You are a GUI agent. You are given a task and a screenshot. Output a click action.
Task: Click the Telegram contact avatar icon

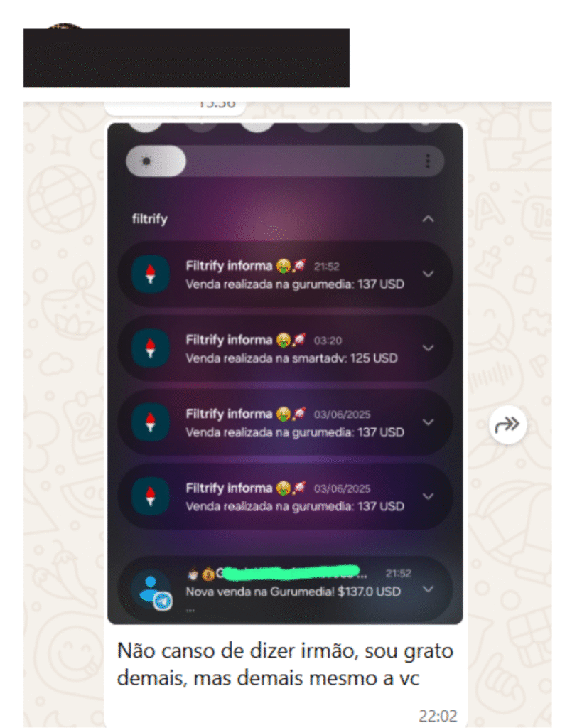pos(151,589)
